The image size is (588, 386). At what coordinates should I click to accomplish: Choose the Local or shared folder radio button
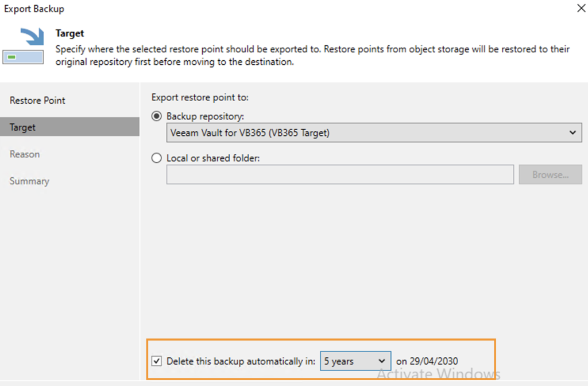pos(157,158)
